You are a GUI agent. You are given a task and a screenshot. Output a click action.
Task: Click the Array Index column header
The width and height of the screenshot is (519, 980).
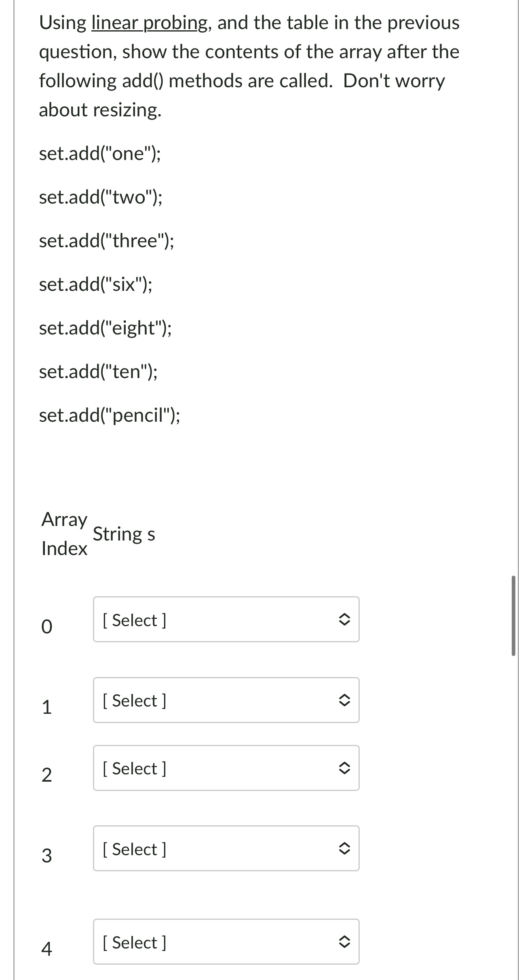[x=64, y=534]
